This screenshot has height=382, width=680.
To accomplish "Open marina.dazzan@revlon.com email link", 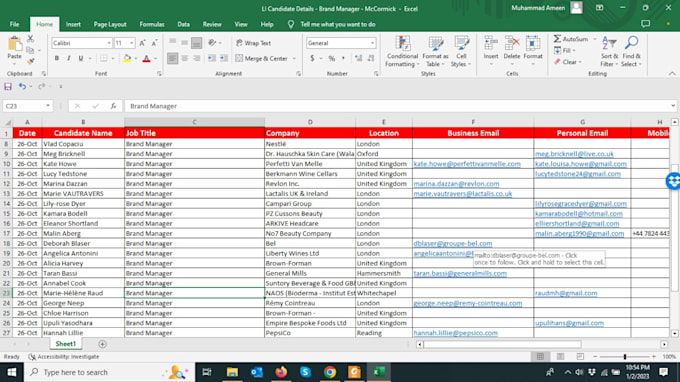I will pyautogui.click(x=456, y=184).
